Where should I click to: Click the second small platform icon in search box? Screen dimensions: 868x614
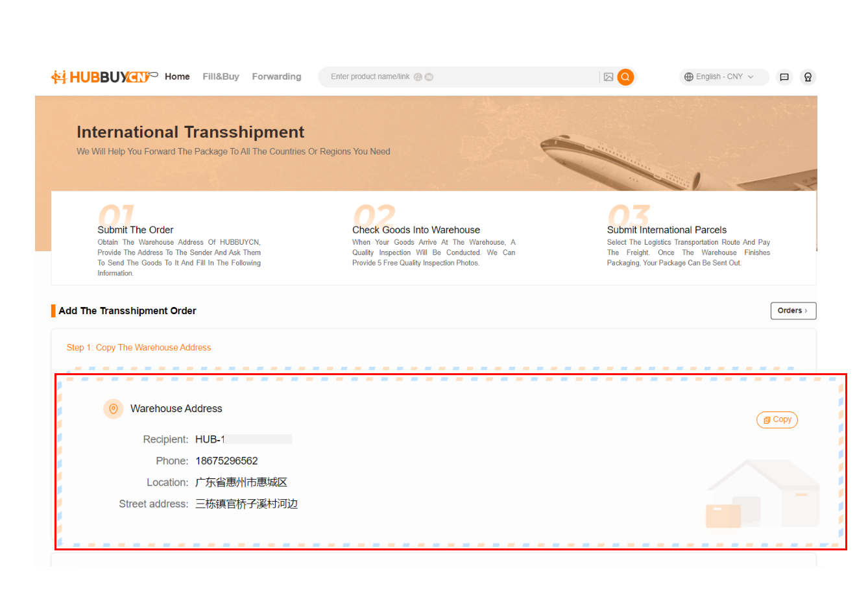tap(429, 77)
